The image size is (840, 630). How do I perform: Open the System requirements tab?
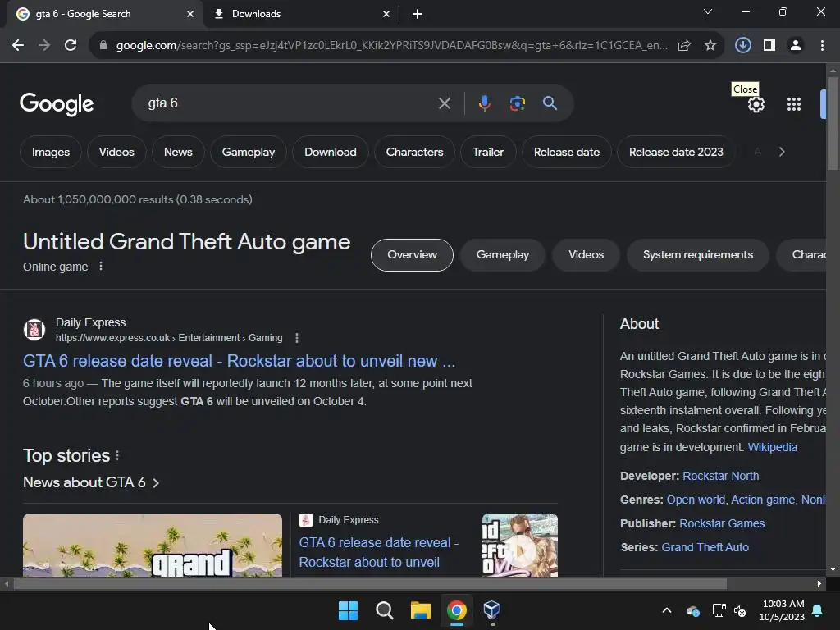click(x=697, y=255)
